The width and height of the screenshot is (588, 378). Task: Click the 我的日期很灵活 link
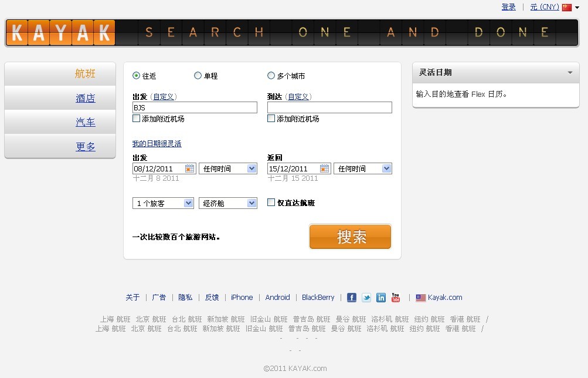[157, 143]
